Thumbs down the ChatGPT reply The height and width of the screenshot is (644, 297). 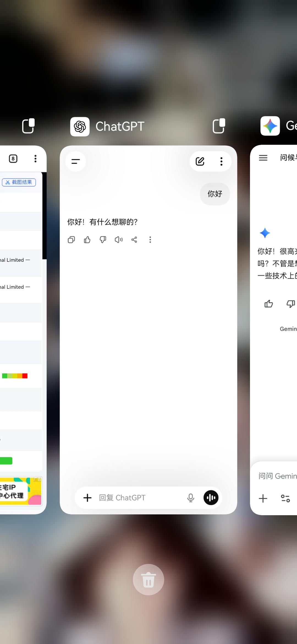[x=103, y=240]
